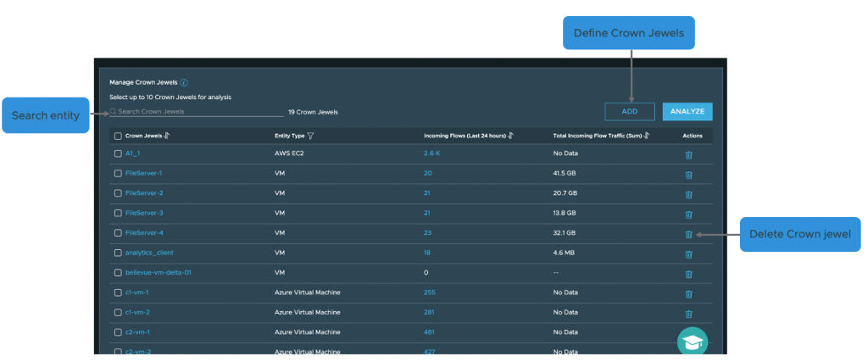Click the ANALYZE button
The image size is (868, 362).
[687, 111]
